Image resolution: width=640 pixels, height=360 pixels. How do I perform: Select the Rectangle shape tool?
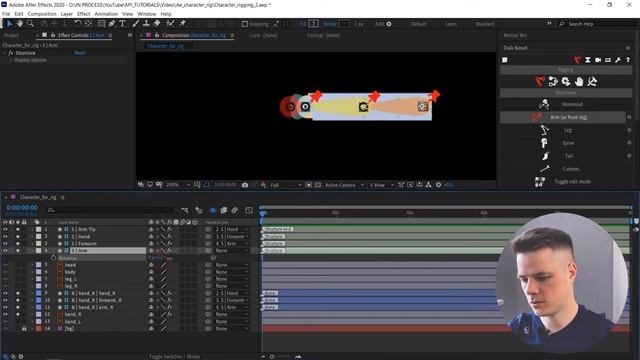101,24
